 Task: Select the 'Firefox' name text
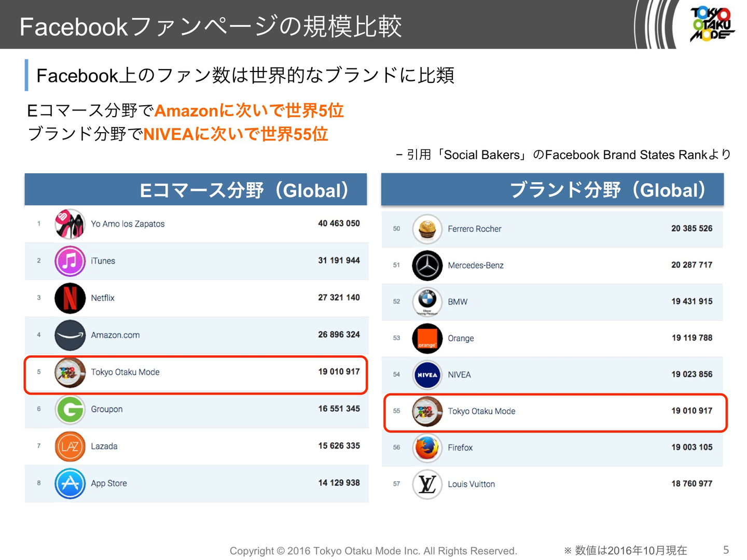pos(460,447)
